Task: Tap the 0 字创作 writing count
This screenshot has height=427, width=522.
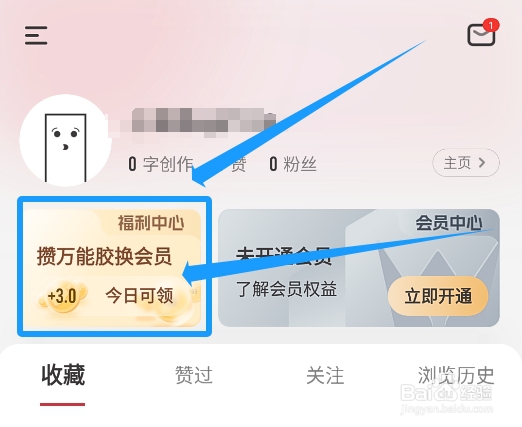Action: 161,164
